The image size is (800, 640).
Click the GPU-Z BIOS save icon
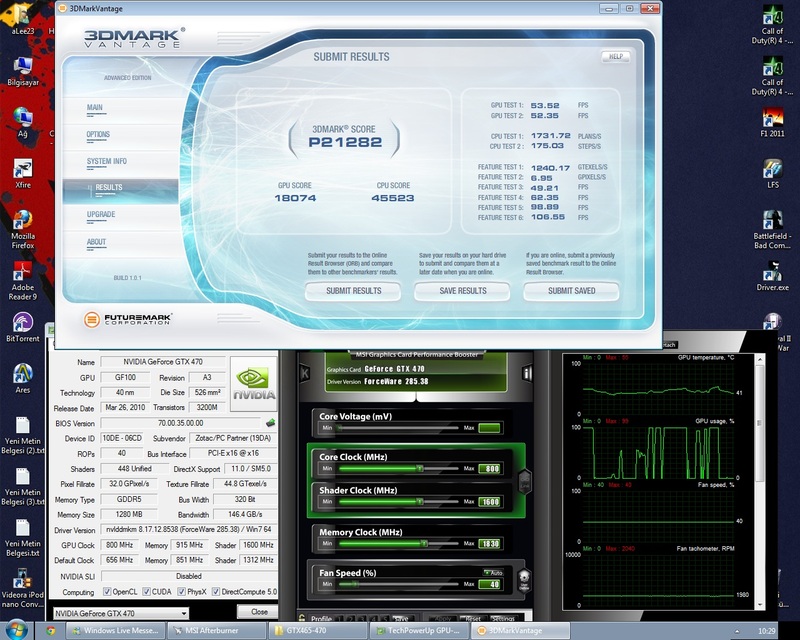pyautogui.click(x=270, y=423)
